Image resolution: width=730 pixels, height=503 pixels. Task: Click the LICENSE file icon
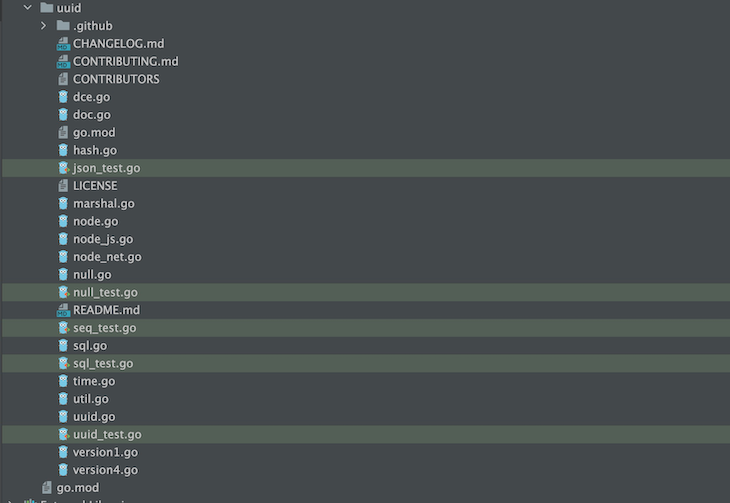click(x=63, y=186)
